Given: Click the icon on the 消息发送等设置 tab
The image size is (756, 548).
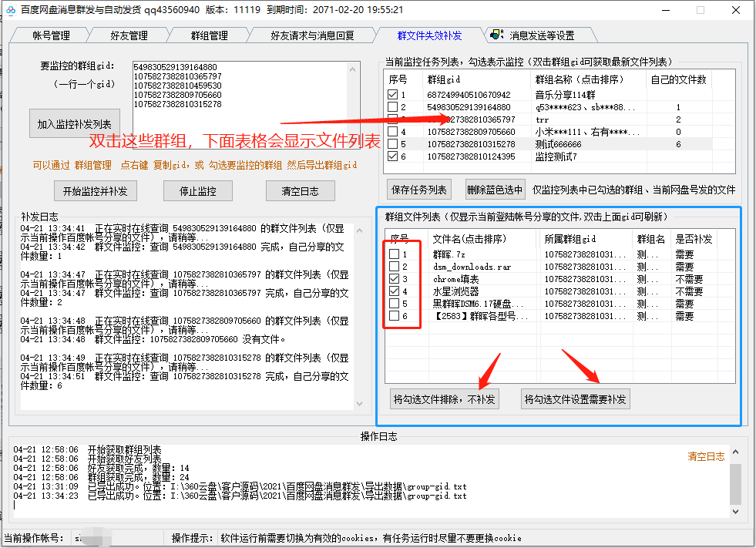Looking at the screenshot, I should (497, 35).
